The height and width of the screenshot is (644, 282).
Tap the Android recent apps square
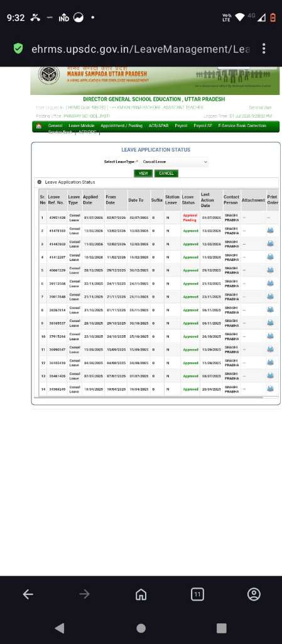coord(221,628)
